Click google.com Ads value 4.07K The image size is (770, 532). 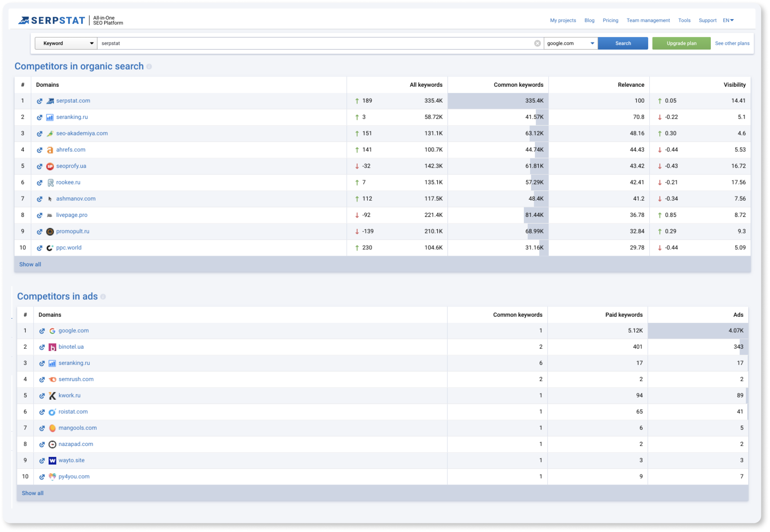pos(736,331)
